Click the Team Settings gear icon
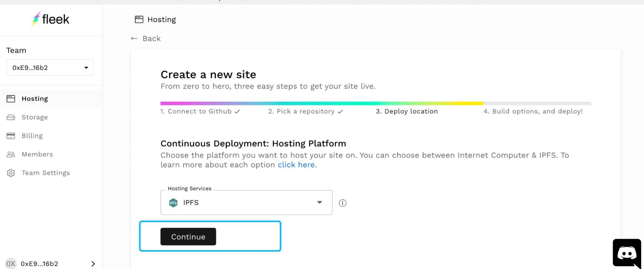 11,173
